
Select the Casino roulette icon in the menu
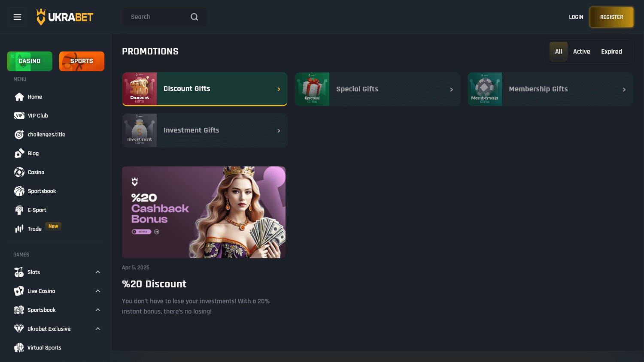19,172
